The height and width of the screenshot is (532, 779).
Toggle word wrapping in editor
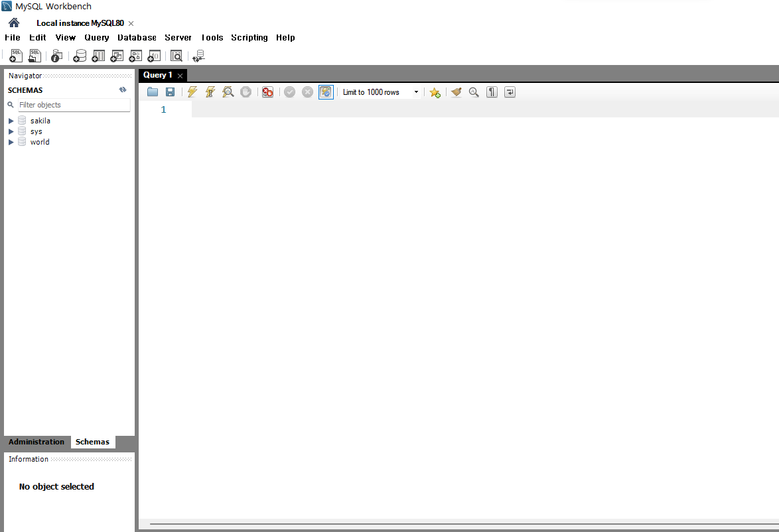click(x=510, y=92)
